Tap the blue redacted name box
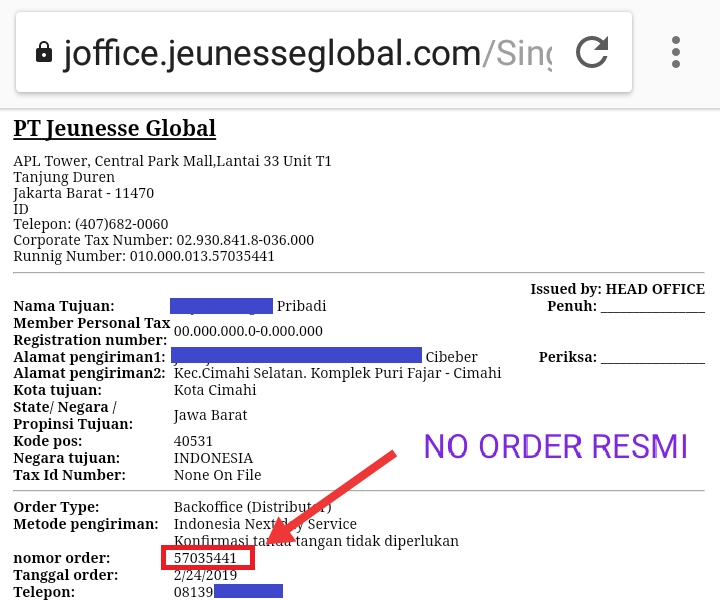This screenshot has width=720, height=600. tap(221, 306)
